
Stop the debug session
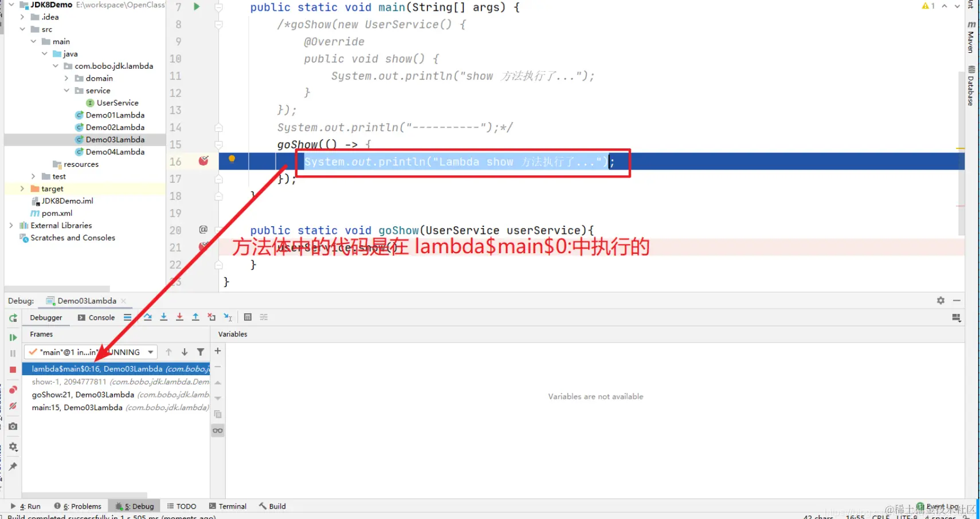(13, 369)
